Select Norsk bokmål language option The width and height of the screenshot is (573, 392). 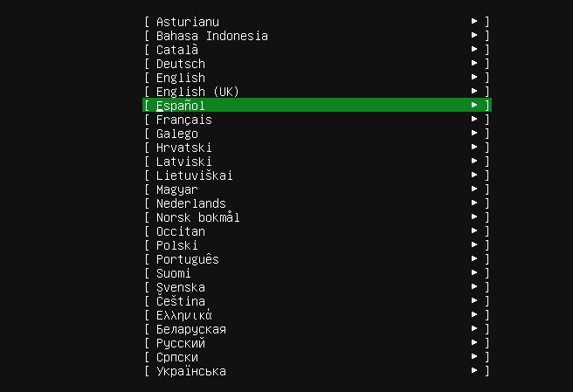pyautogui.click(x=197, y=217)
